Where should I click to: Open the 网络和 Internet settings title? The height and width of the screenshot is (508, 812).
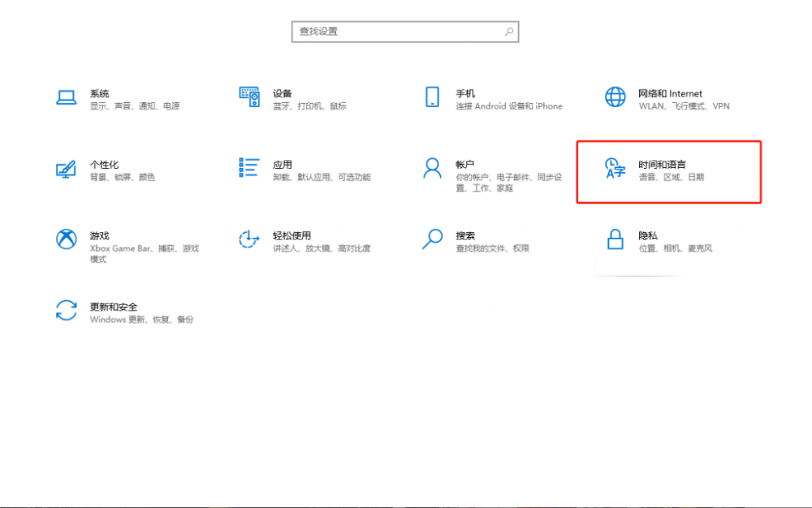670,93
